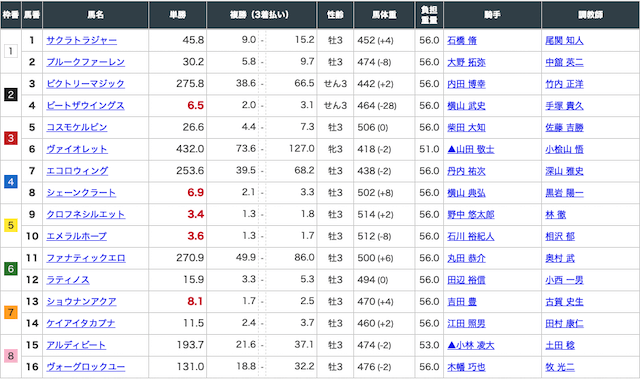Open trainer link 田村 康仁
The width and height of the screenshot is (640, 379).
(x=564, y=324)
